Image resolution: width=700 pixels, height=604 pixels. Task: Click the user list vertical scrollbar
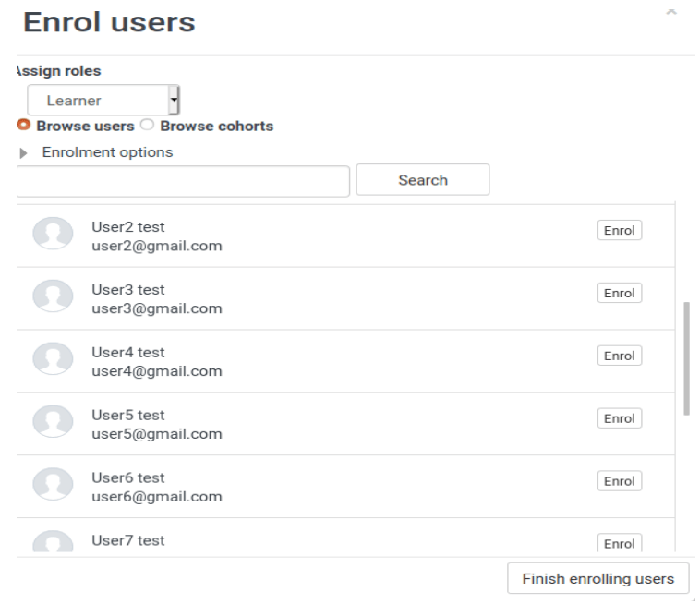tap(686, 359)
